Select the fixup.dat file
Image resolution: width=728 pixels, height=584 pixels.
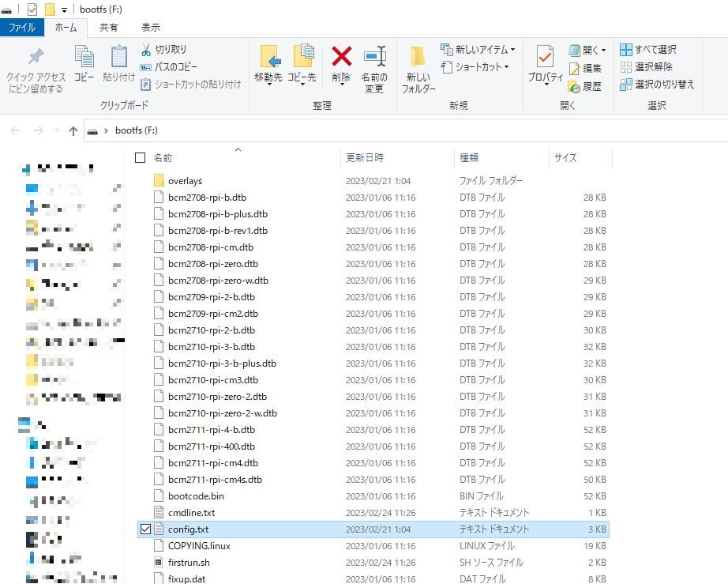373,578
